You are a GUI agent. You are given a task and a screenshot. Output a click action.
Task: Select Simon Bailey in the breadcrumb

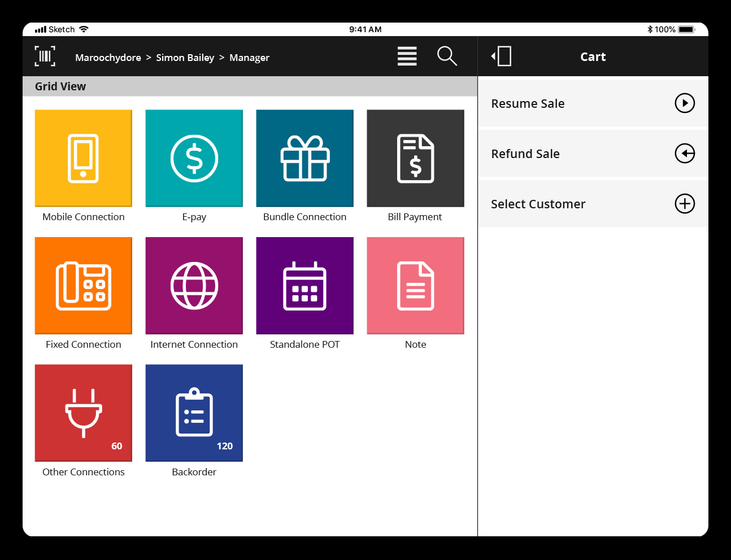point(185,58)
